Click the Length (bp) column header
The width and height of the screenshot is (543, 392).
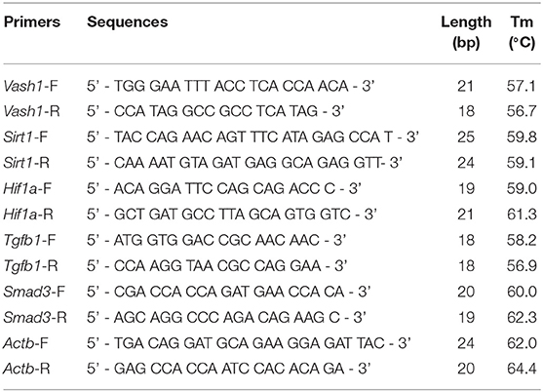(466, 32)
